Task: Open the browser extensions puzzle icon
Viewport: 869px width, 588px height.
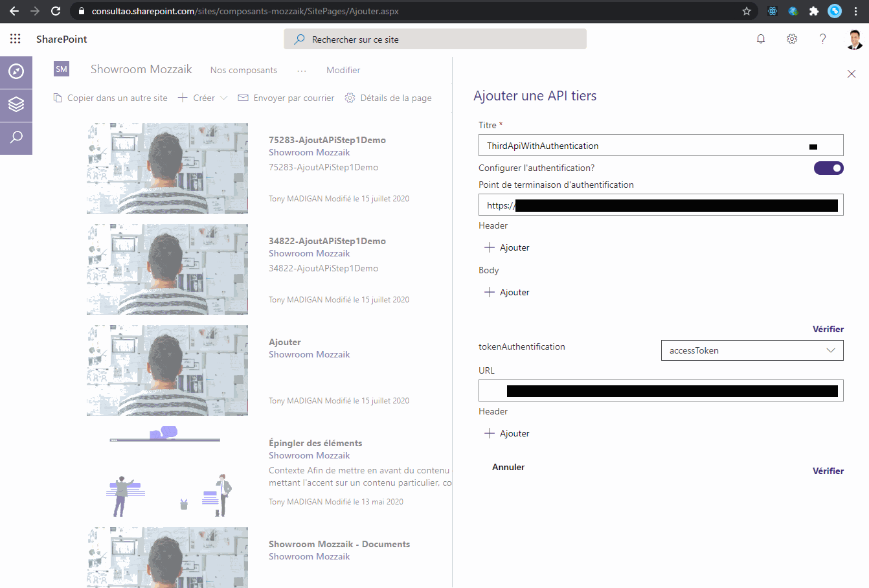Action: point(814,11)
